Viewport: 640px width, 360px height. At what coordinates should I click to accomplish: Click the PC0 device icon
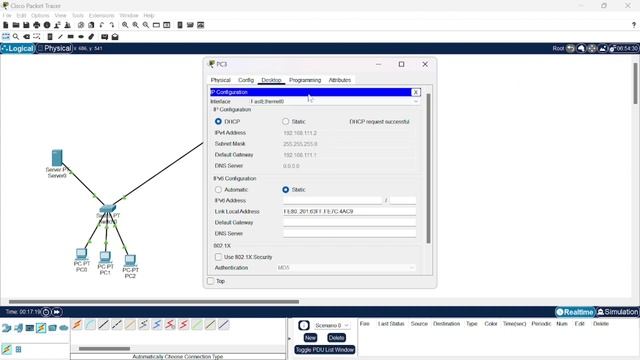click(81, 254)
